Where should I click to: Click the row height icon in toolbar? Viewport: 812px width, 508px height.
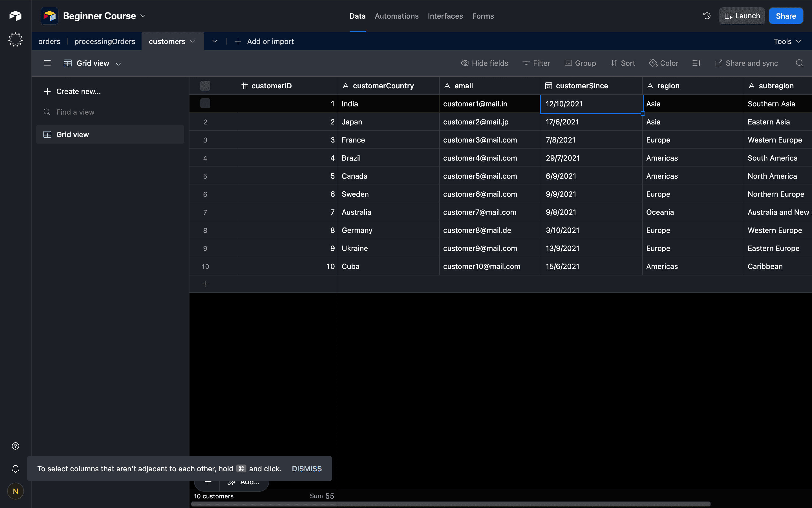[x=697, y=63]
